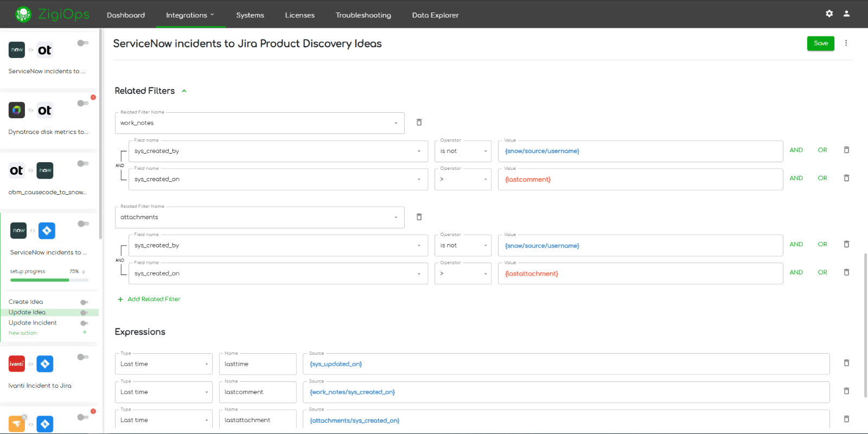Open Type dropdown for lastcomment expression

(164, 392)
